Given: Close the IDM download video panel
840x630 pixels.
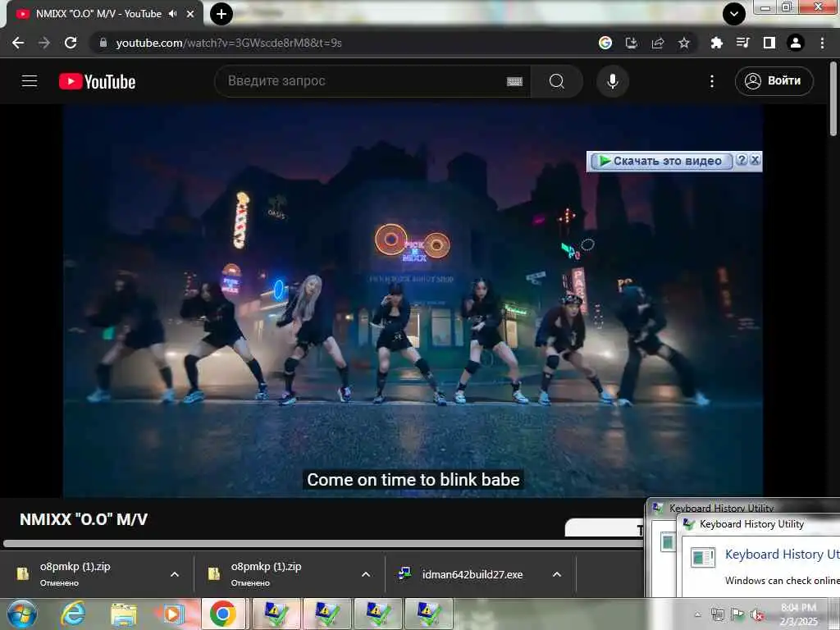Looking at the screenshot, I should pos(755,160).
